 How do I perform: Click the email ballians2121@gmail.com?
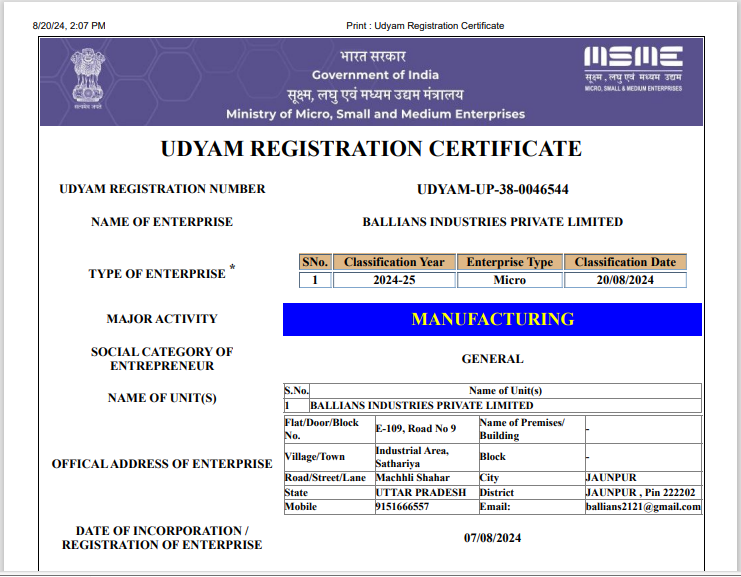643,507
